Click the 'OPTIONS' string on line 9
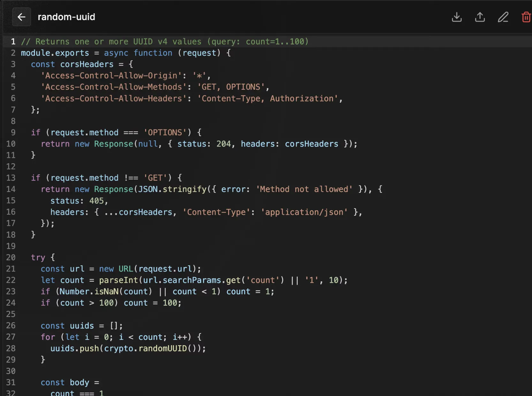532x396 pixels. click(165, 132)
